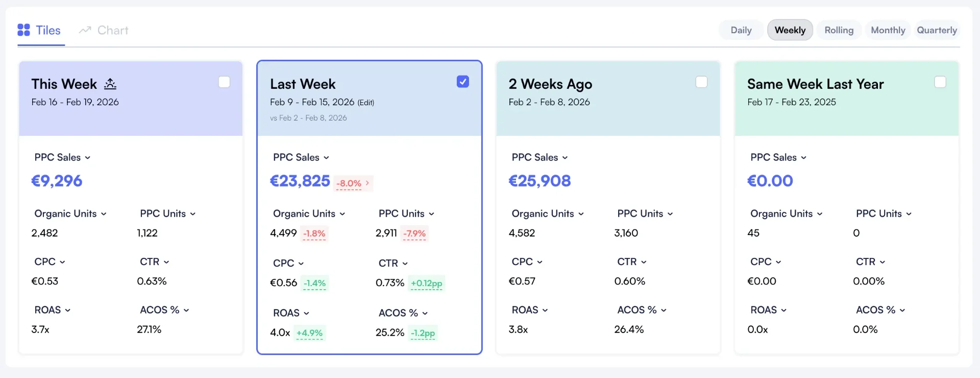Click the +4.9% ROAS change badge
The height and width of the screenshot is (378, 980).
(310, 334)
